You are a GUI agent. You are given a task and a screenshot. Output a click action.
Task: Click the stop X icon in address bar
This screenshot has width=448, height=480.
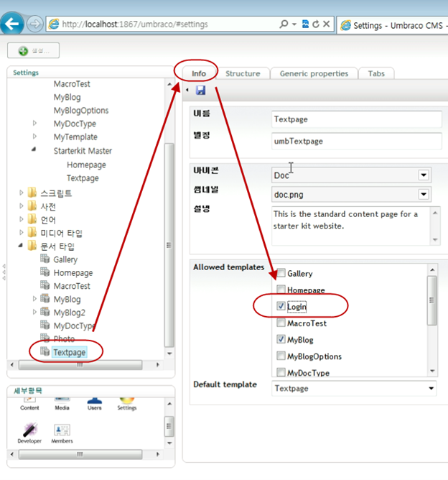tap(326, 24)
